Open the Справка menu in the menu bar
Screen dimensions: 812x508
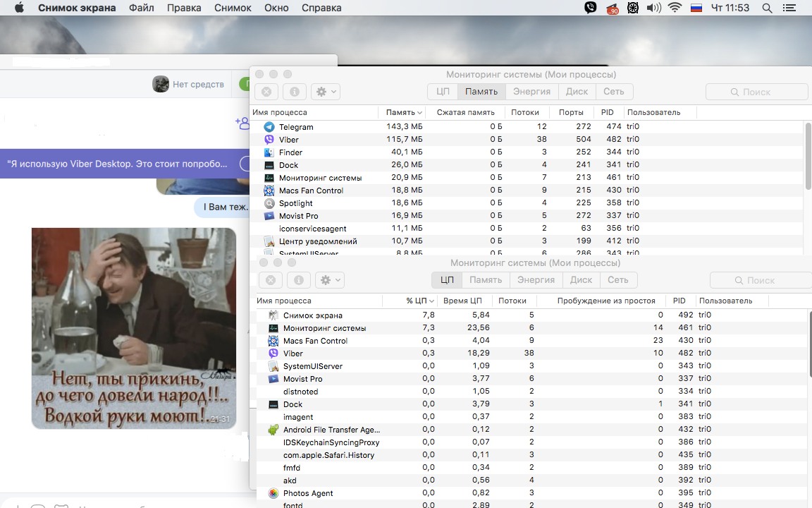[321, 8]
